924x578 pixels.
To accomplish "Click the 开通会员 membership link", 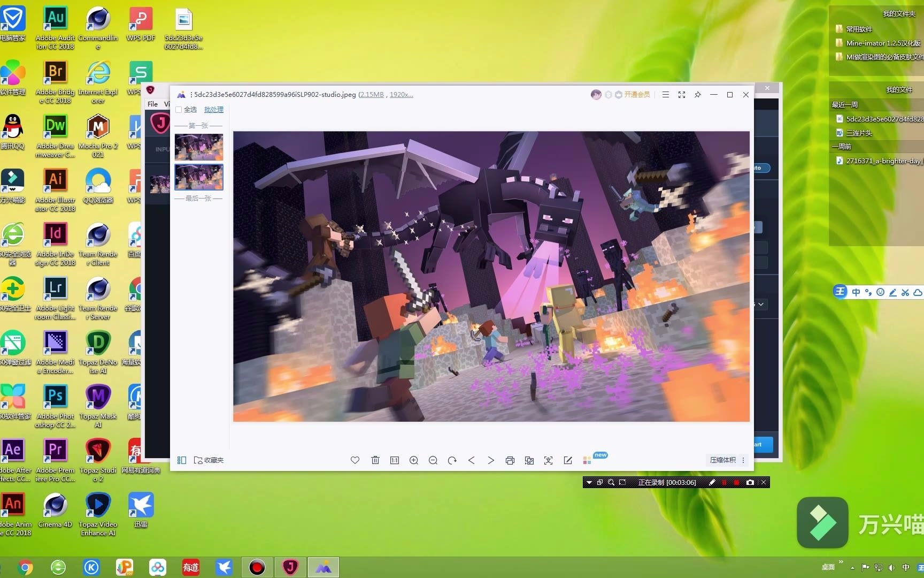I will [x=637, y=95].
